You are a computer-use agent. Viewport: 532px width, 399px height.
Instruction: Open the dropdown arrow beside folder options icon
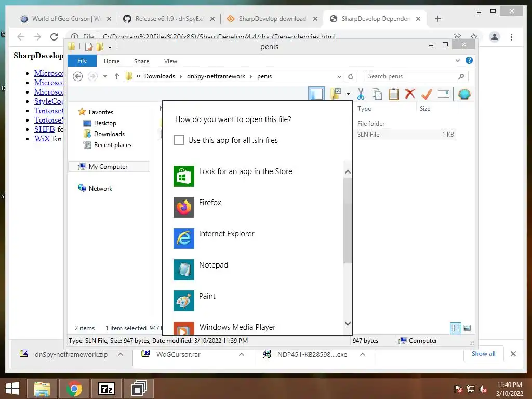click(x=349, y=94)
